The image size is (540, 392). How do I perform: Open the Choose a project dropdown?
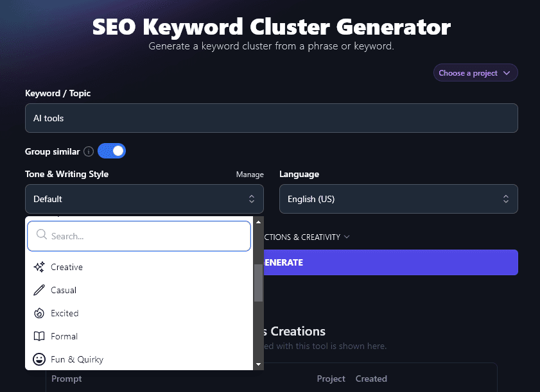coord(475,72)
